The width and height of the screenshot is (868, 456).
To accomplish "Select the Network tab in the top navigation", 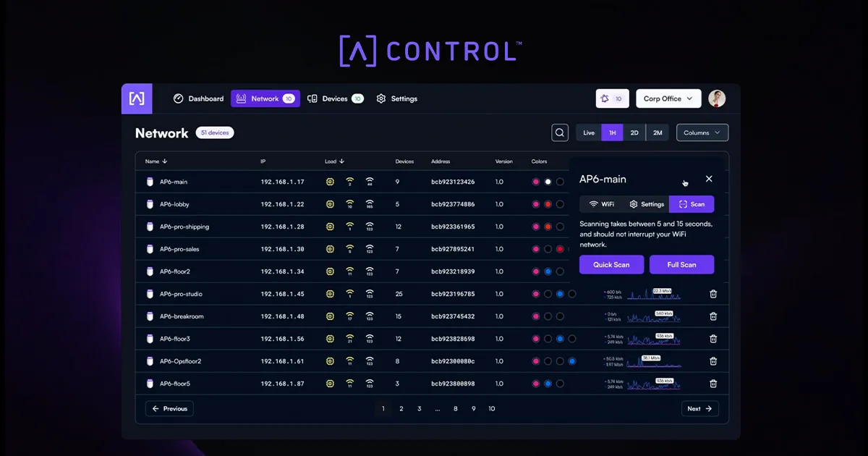I will 265,98.
